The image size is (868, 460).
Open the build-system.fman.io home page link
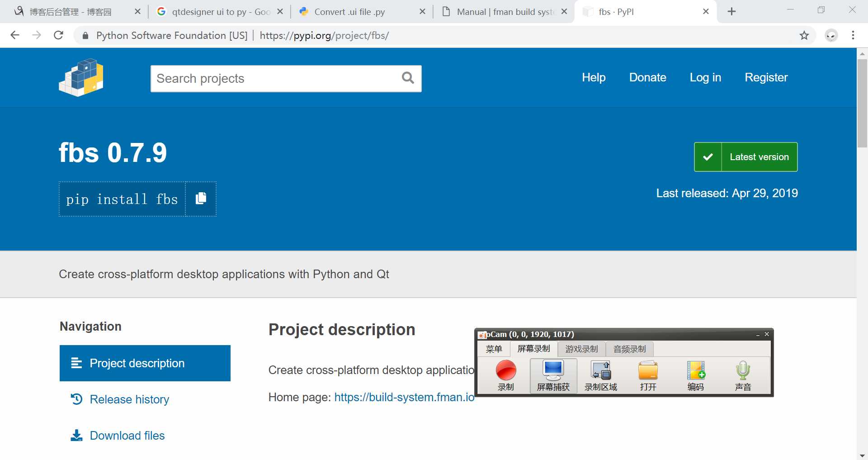[404, 397]
